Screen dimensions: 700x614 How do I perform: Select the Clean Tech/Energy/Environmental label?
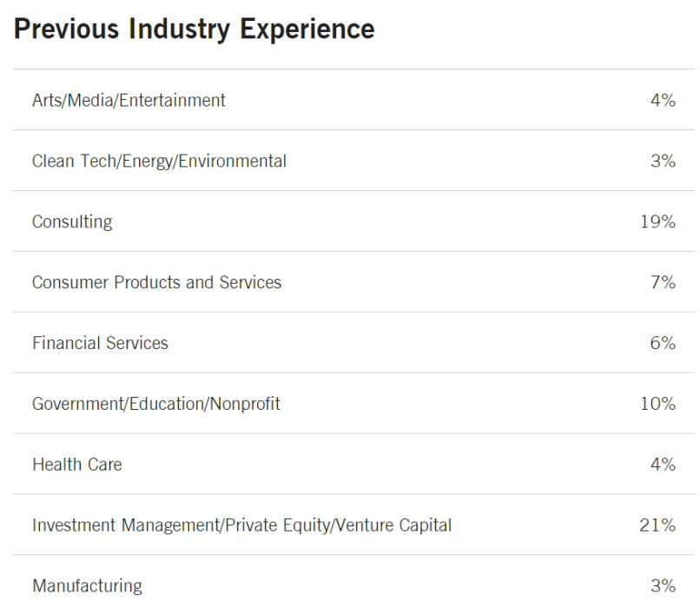[x=159, y=161]
